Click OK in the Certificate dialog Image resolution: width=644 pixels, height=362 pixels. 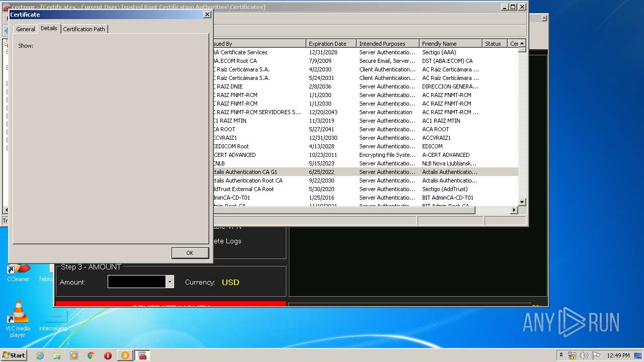(190, 253)
